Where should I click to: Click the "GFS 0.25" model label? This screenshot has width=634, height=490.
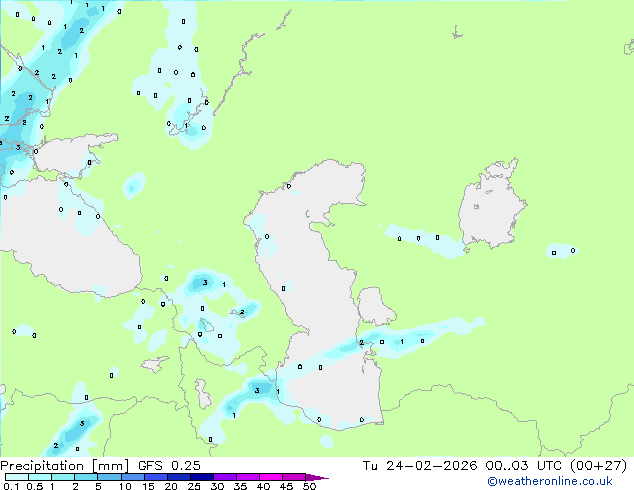(x=169, y=466)
